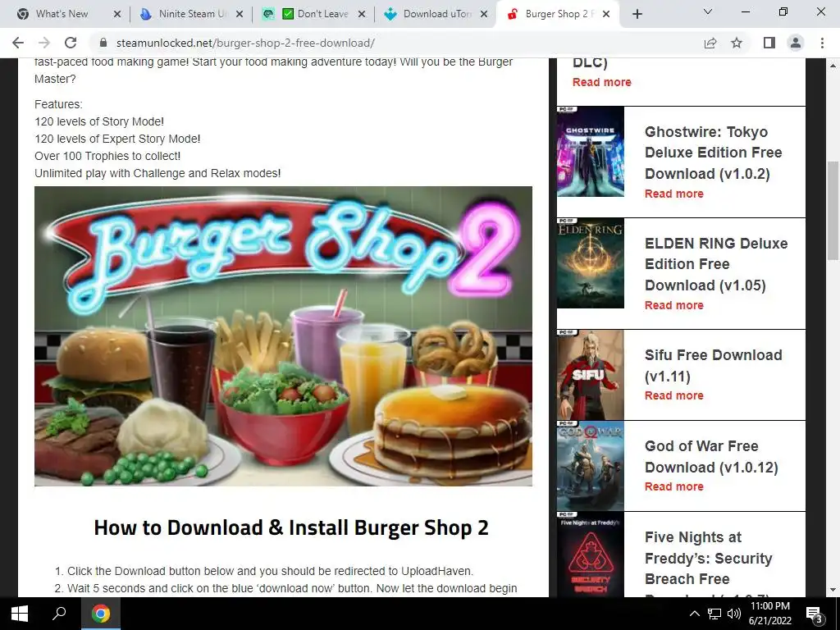The width and height of the screenshot is (840, 630).
Task: Open the Sifu cover thumbnail
Action: click(x=591, y=375)
